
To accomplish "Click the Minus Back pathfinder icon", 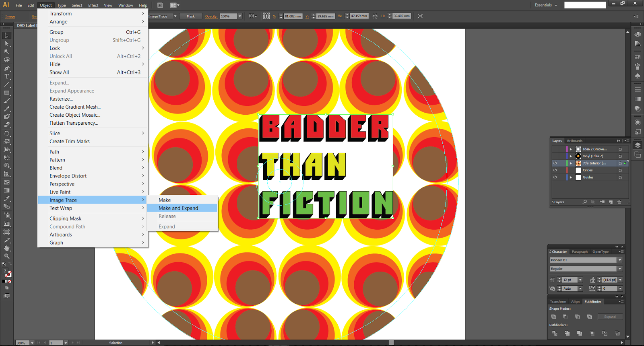I will 617,333.
